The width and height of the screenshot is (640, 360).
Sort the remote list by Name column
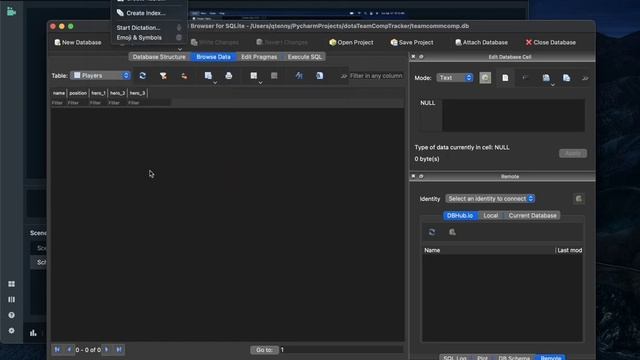[489, 250]
